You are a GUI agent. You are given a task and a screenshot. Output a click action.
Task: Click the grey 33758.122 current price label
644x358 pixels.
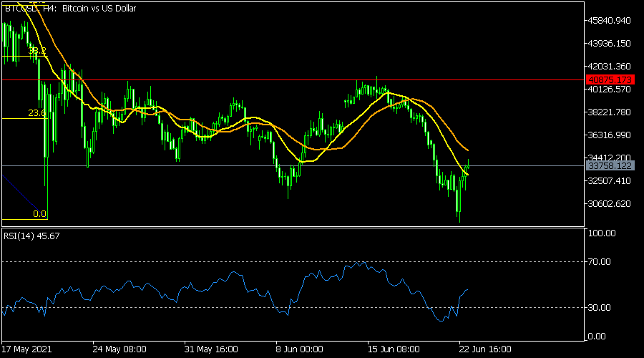(x=610, y=165)
